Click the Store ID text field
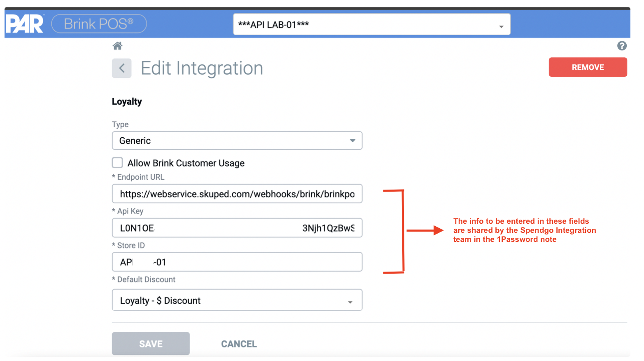Screen dimensions: 644x361 (x=237, y=262)
